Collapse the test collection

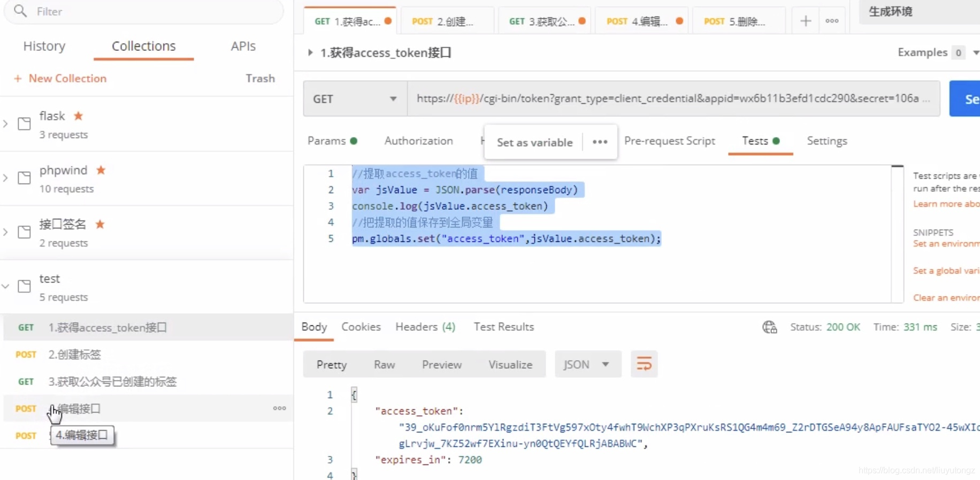5,286
